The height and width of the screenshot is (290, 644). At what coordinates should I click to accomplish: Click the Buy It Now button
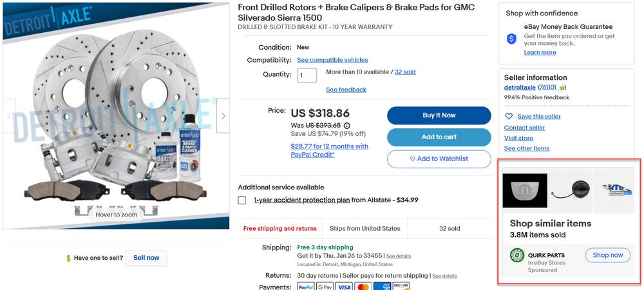(439, 115)
